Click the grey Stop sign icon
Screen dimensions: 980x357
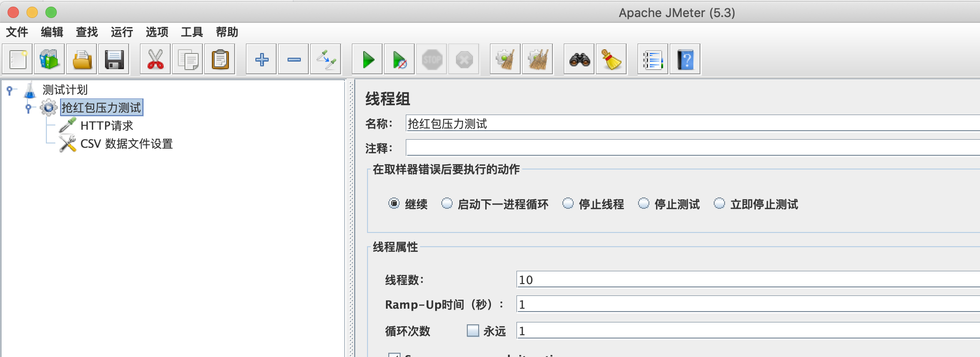click(x=432, y=60)
